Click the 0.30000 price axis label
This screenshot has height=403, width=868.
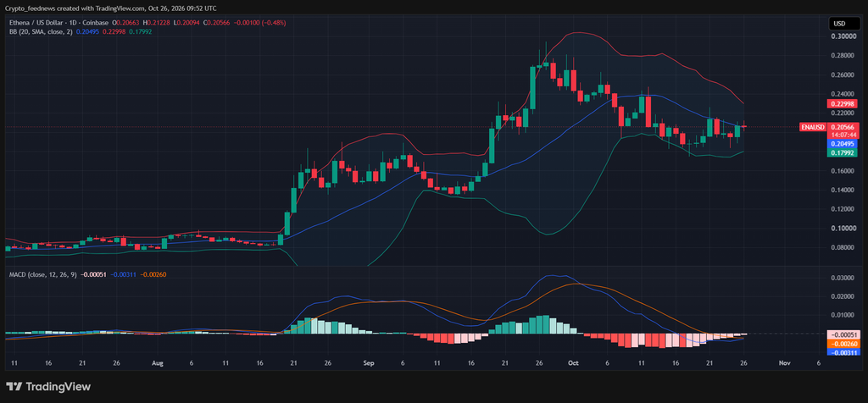point(844,36)
